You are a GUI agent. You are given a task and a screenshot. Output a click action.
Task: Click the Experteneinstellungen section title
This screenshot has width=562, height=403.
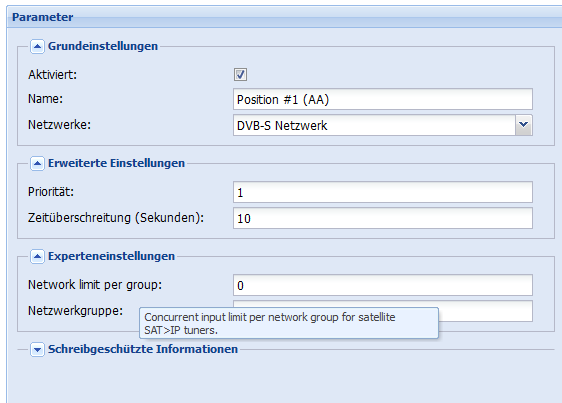point(111,256)
